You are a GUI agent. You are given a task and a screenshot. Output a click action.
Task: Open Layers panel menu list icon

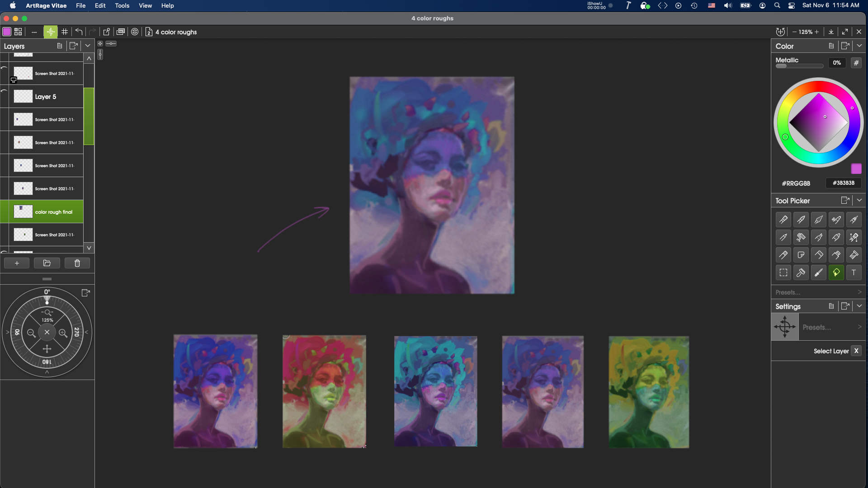(x=59, y=46)
